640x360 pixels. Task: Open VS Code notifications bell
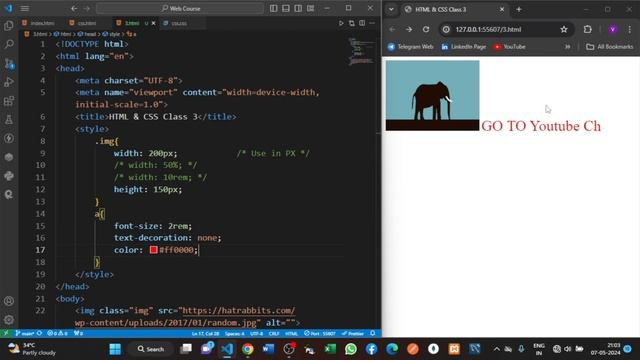click(x=373, y=333)
